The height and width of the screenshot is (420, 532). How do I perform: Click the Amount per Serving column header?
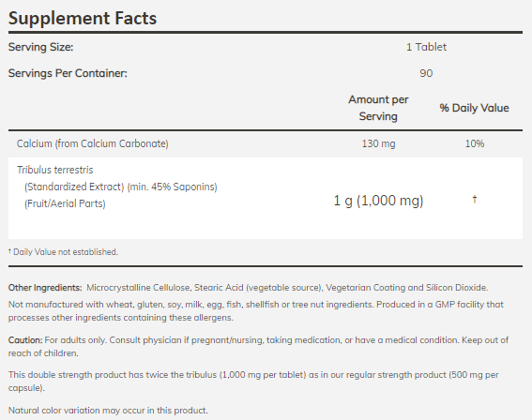(378, 108)
